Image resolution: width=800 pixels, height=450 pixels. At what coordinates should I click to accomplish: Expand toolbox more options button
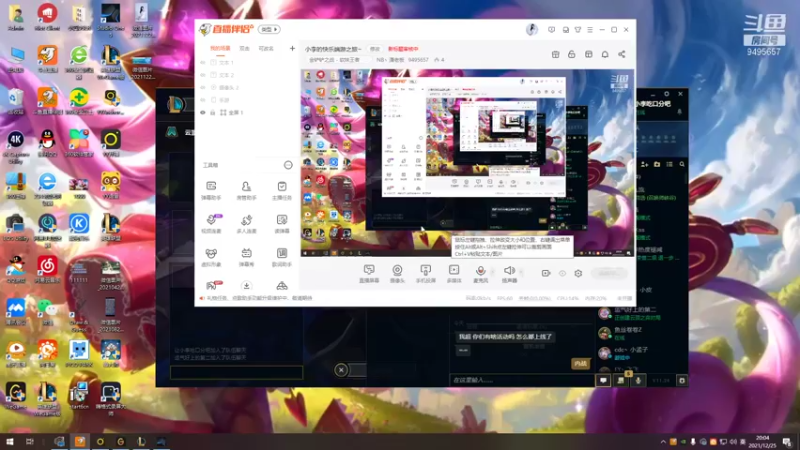tap(288, 165)
